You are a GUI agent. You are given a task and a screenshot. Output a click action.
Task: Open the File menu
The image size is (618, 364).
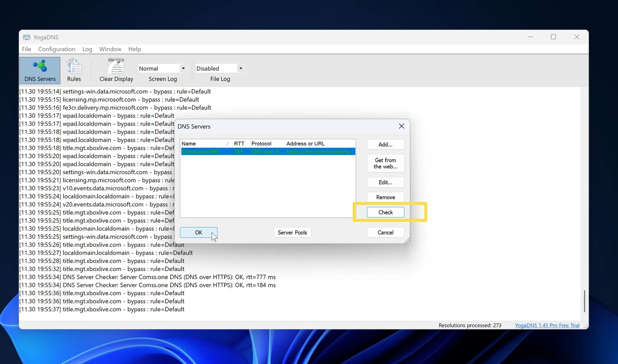(26, 49)
